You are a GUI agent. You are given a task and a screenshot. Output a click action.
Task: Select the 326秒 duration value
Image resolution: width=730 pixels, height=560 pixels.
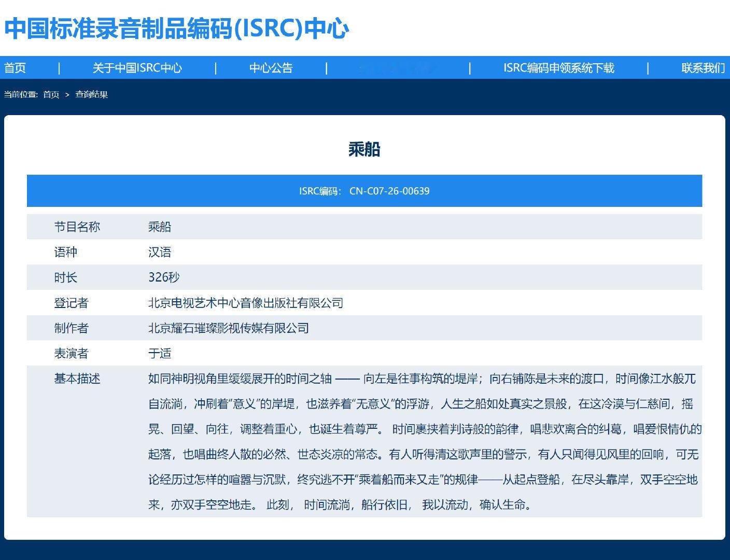[164, 277]
